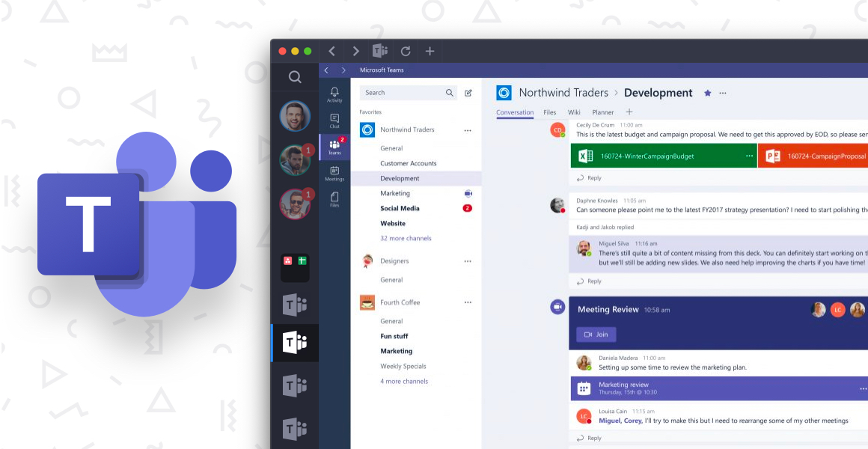The width and height of the screenshot is (868, 449).
Task: Click the Marketing channel video camera icon
Action: (468, 193)
